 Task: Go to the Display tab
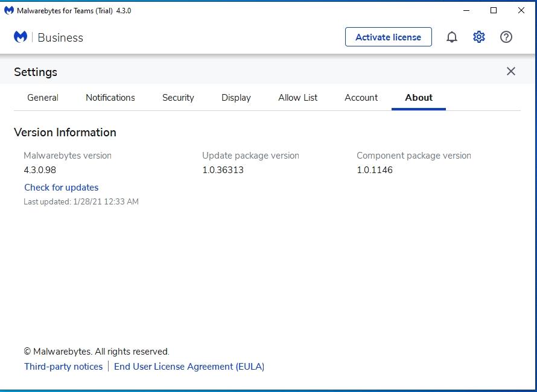pos(236,98)
